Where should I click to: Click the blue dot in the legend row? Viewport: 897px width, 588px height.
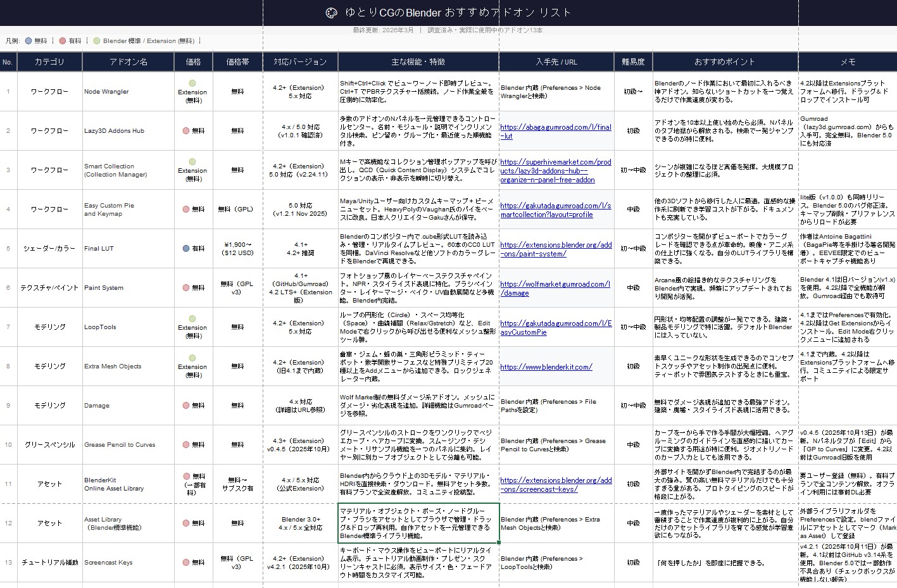pyautogui.click(x=28, y=41)
